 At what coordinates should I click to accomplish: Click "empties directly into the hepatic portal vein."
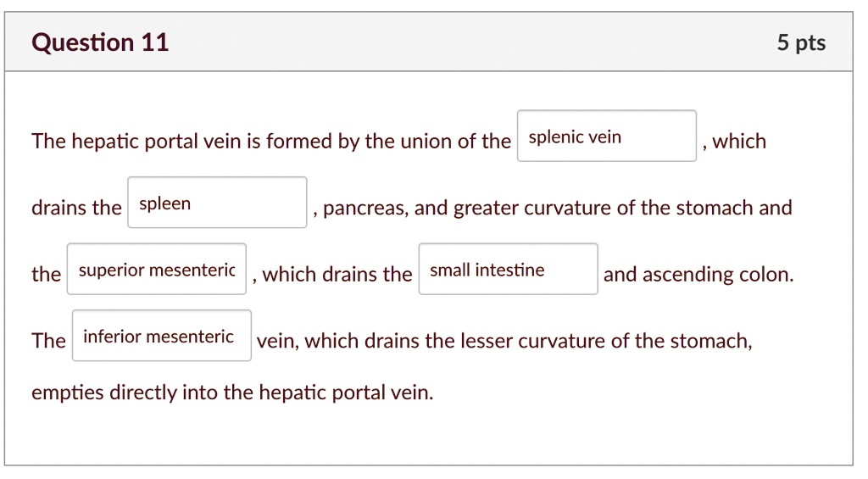point(232,393)
